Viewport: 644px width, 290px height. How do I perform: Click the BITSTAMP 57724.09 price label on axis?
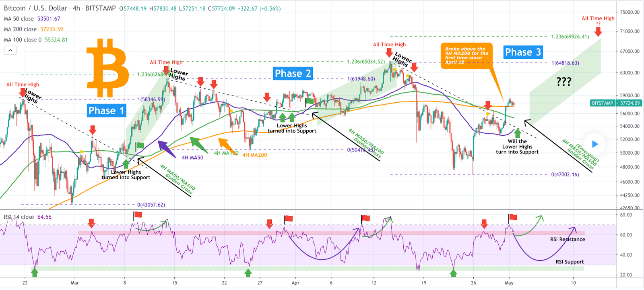click(x=615, y=103)
